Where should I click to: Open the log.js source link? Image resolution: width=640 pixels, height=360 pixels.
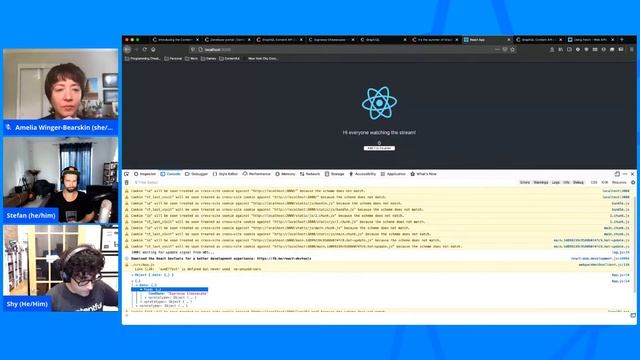tap(620, 252)
